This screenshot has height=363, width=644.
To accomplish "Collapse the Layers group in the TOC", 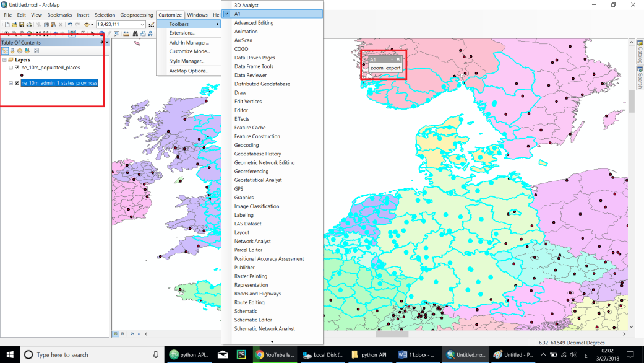I will [4, 60].
